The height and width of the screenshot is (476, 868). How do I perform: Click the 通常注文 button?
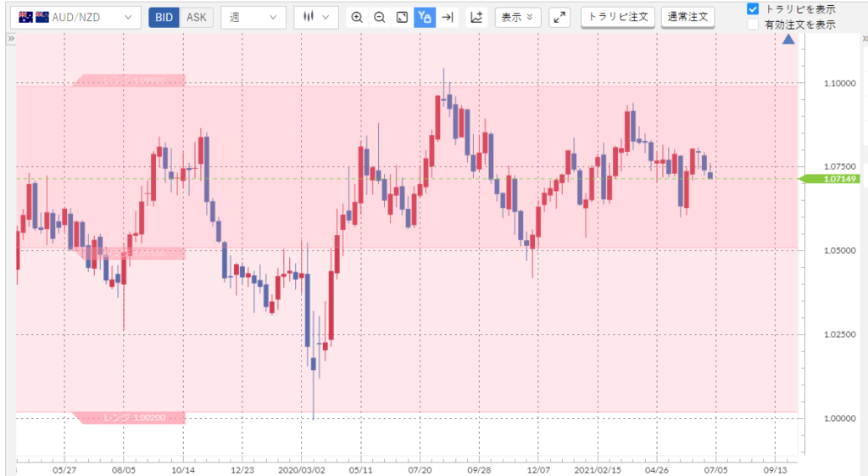point(687,17)
